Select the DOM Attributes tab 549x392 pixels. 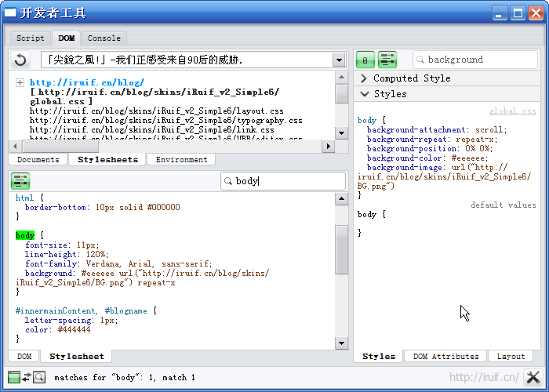445,356
